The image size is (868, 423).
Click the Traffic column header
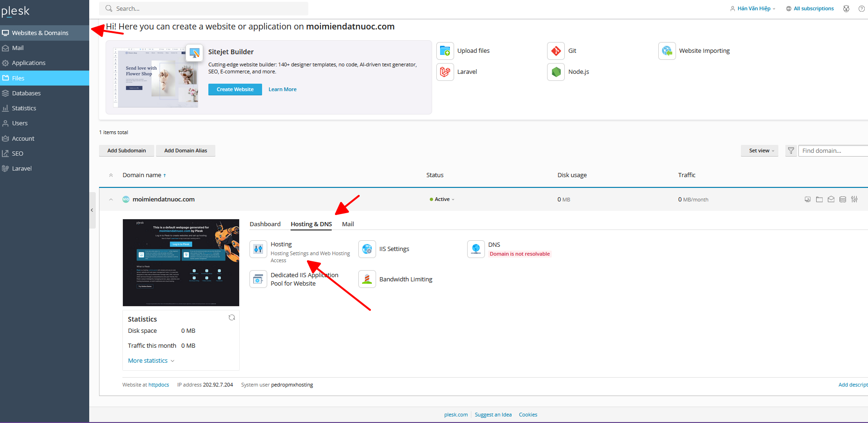coord(686,175)
